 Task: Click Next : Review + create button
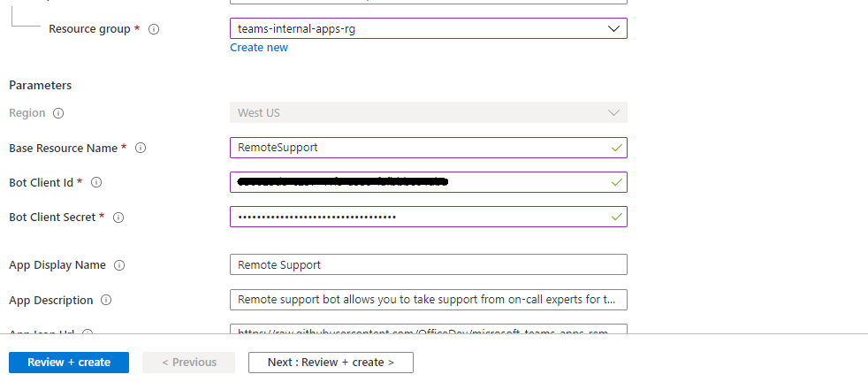(331, 362)
